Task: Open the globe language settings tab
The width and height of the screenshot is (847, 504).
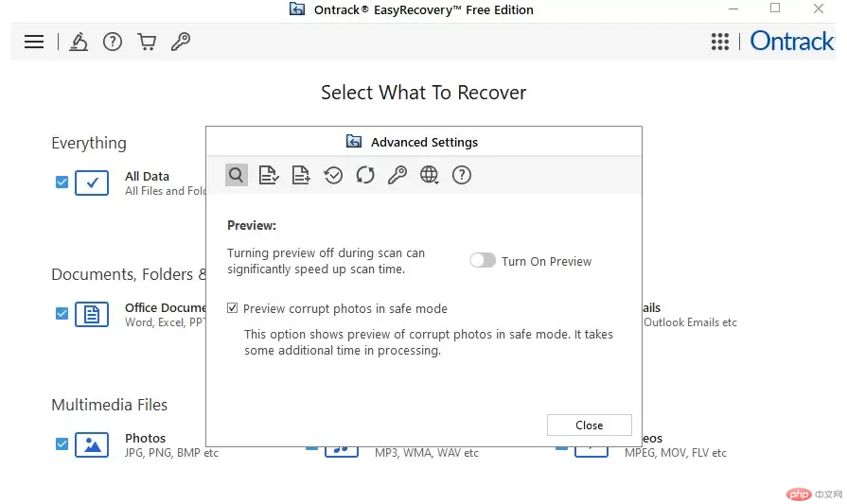Action: click(x=430, y=175)
